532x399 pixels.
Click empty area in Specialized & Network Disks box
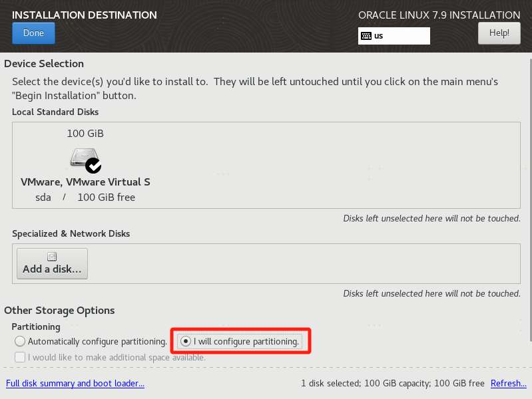300,264
